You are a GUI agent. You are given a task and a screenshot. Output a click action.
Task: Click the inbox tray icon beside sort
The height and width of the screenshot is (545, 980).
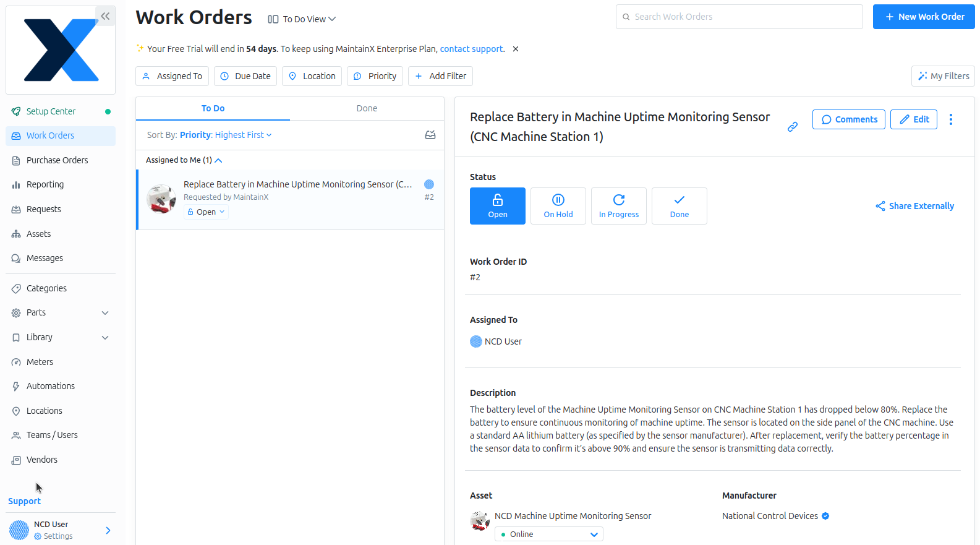[430, 135]
